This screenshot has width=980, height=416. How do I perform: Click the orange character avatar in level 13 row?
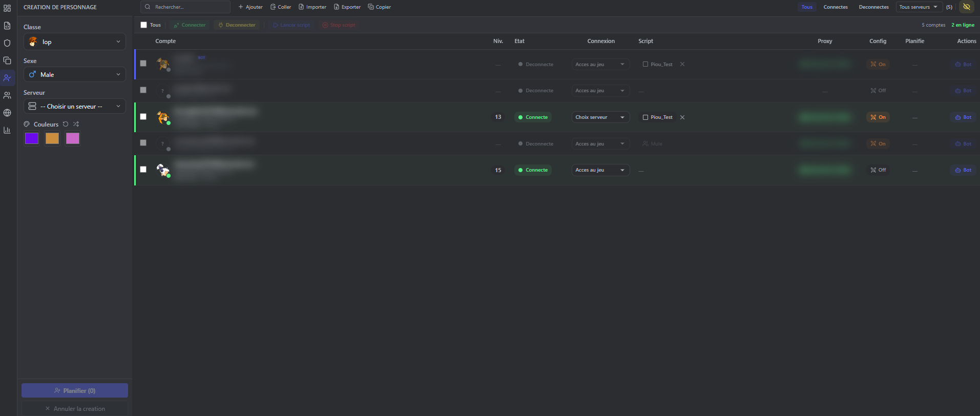point(163,117)
